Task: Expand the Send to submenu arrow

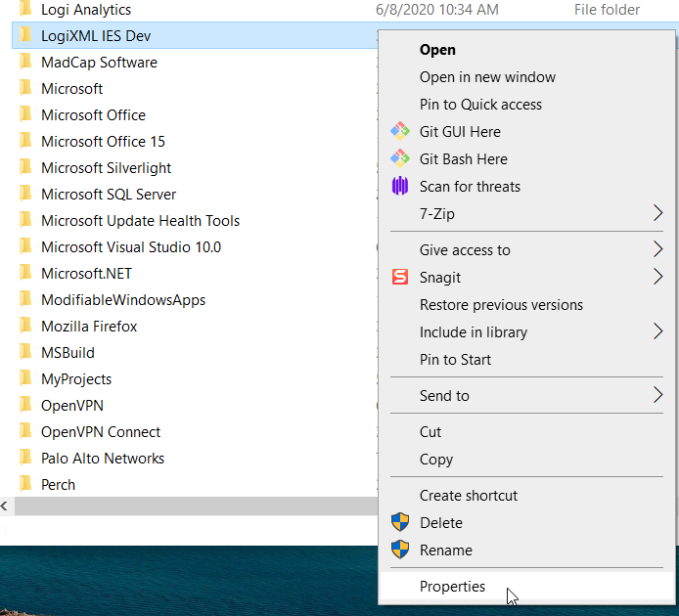Action: [x=657, y=395]
